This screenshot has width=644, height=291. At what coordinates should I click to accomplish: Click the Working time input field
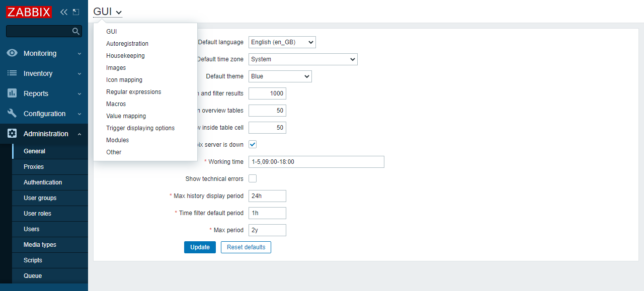click(316, 161)
